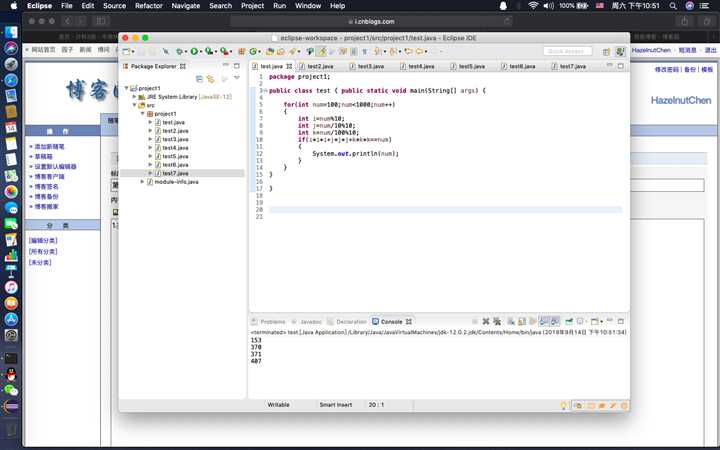Open the Run button dropdown arrow

click(201, 52)
